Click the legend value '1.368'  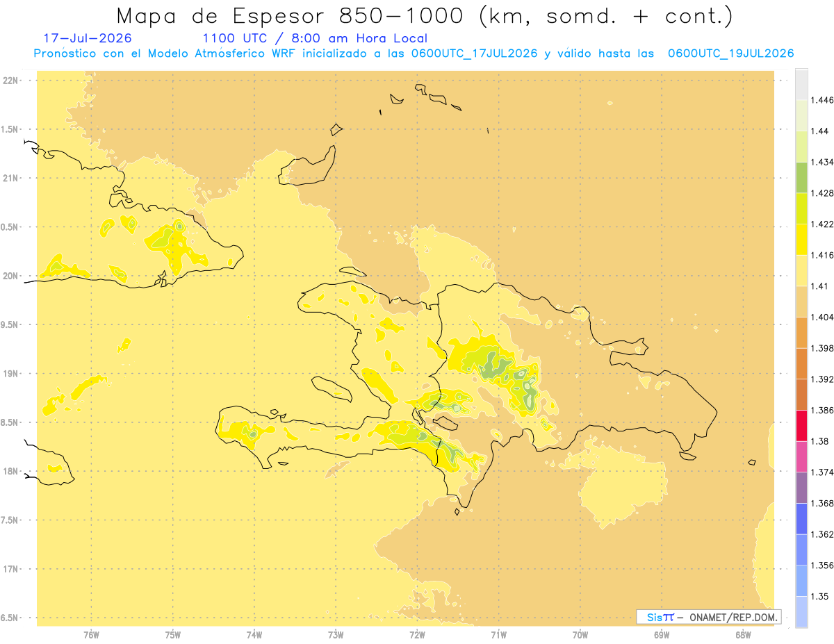822,503
